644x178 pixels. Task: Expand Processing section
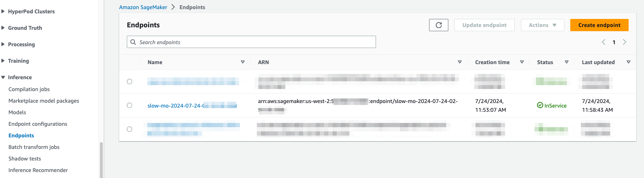[x=3, y=44]
